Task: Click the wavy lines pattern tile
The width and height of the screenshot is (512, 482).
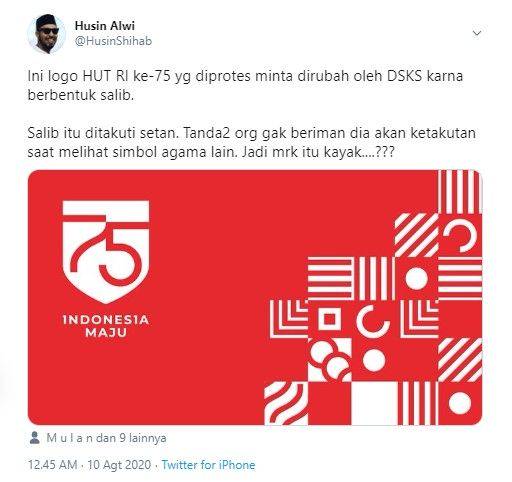Action: tap(286, 403)
